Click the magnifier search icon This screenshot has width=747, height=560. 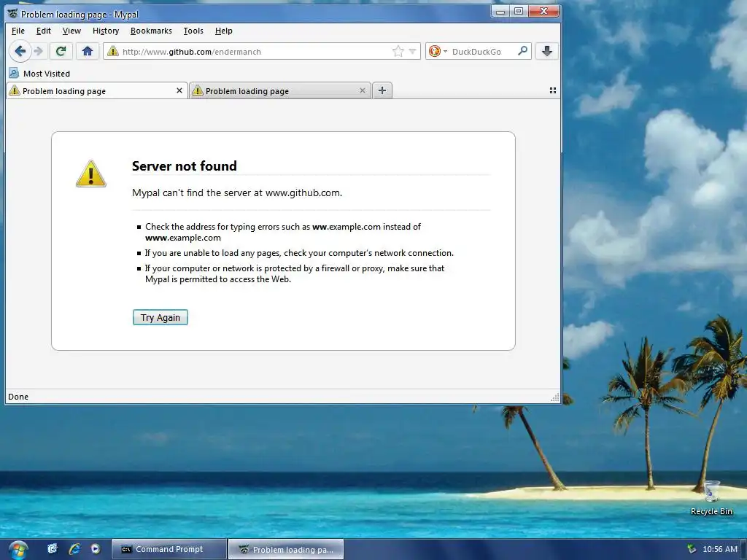(522, 51)
